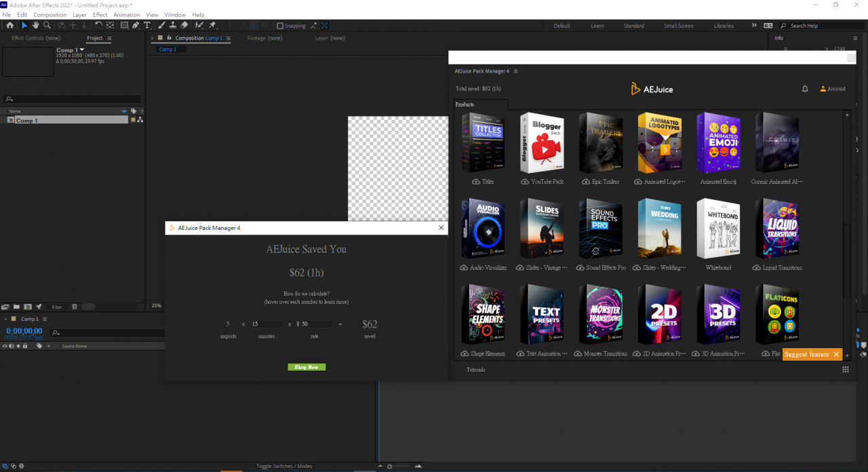
Task: Open the Project search options dropdown
Action: [9, 100]
